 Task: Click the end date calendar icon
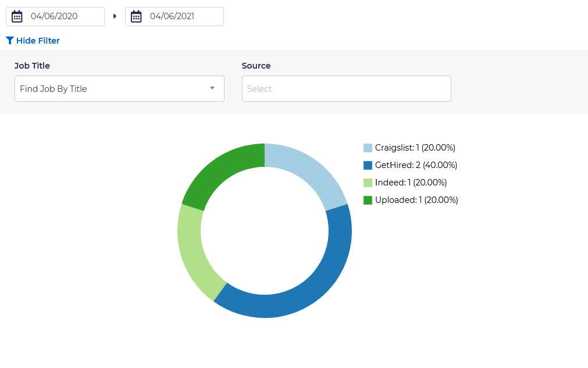(x=136, y=16)
